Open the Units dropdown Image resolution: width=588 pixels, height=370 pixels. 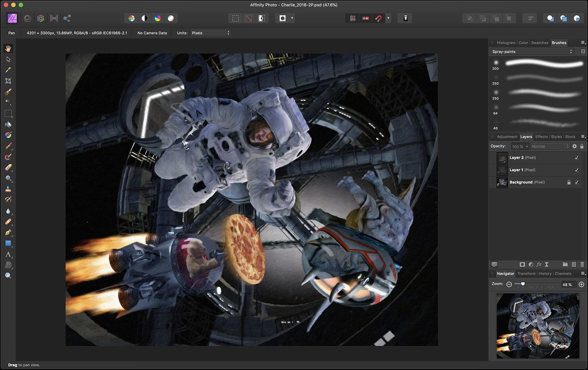pyautogui.click(x=211, y=33)
